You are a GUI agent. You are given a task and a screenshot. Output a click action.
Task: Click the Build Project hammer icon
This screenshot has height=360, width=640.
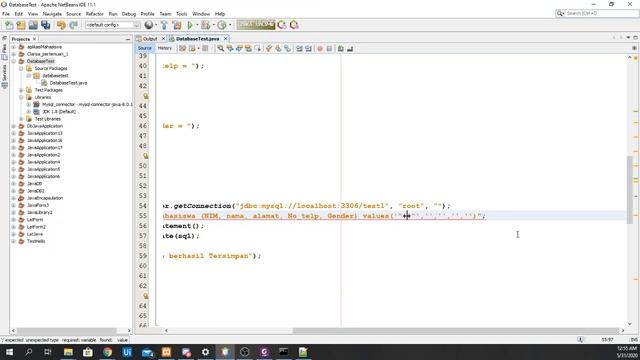click(164, 25)
